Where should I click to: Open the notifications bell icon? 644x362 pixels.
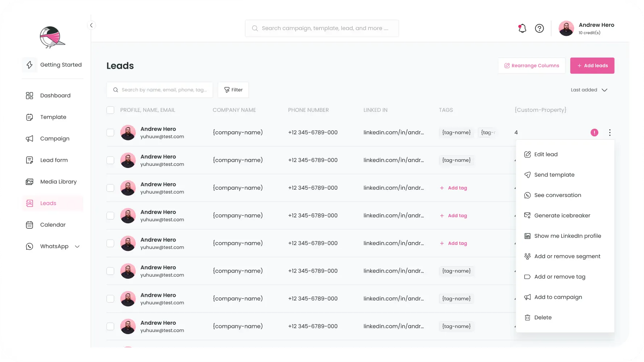click(522, 28)
